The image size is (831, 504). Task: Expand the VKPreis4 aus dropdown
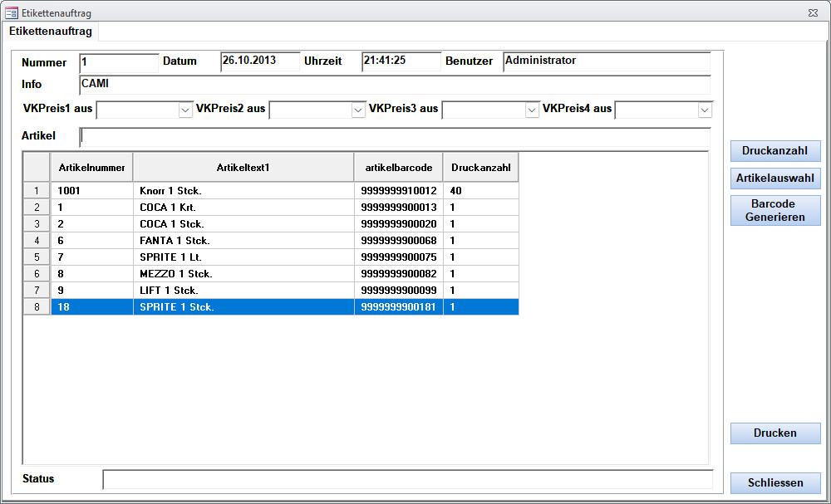[x=705, y=110]
